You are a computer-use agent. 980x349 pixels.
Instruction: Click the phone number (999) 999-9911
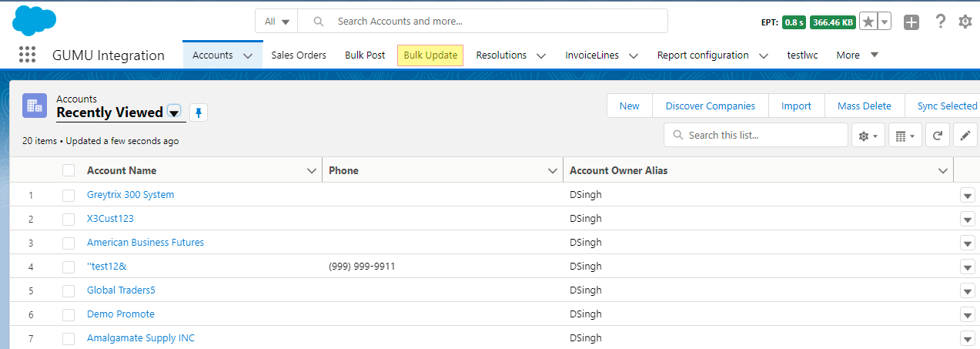pyautogui.click(x=362, y=267)
